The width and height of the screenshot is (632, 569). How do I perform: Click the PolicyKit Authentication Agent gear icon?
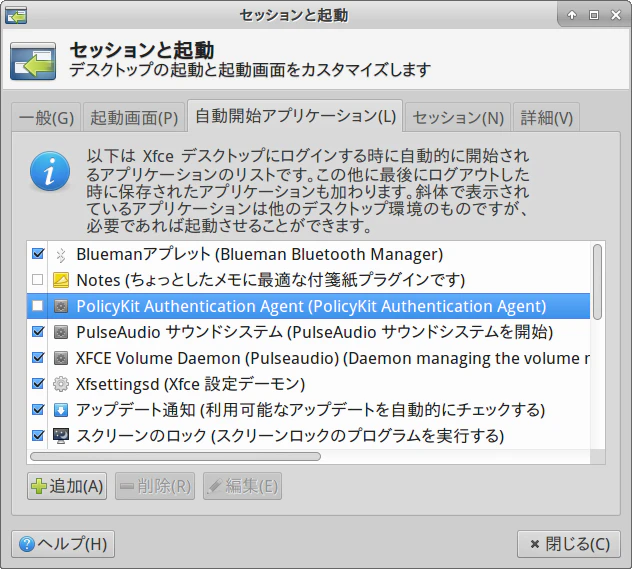tap(61, 306)
